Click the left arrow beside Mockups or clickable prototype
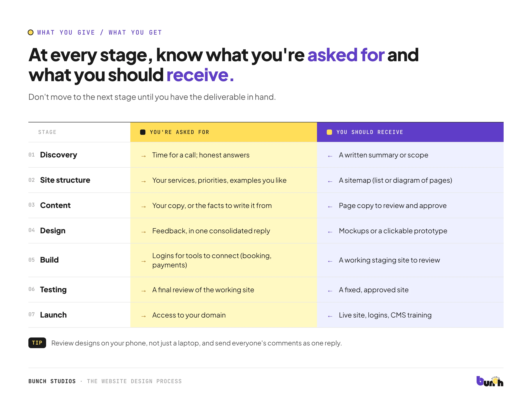 coord(330,232)
